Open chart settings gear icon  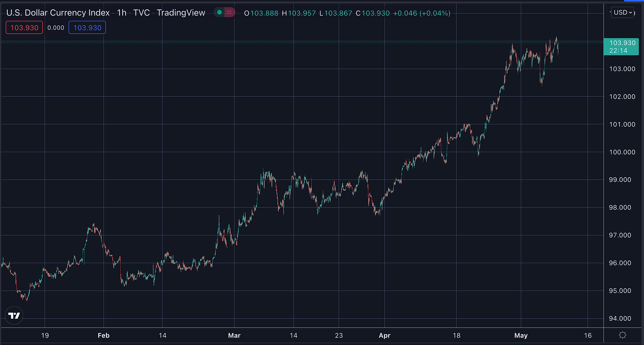(x=622, y=335)
